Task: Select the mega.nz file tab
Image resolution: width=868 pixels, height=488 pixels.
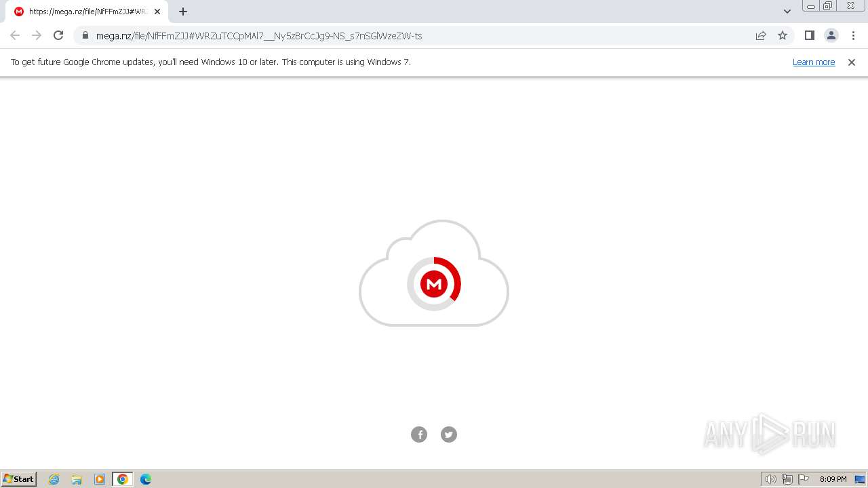Action: [87, 12]
